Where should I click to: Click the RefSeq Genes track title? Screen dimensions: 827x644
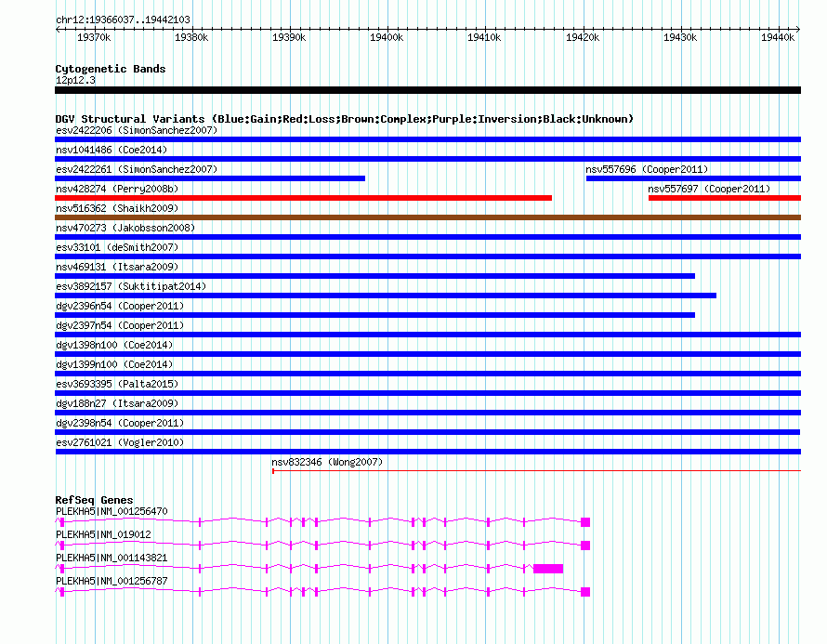pos(94,499)
